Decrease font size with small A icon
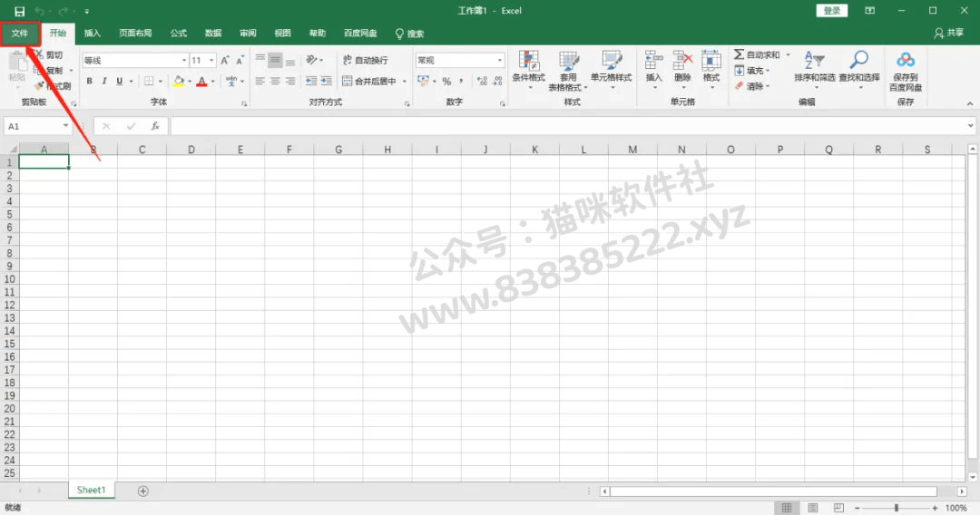The image size is (980, 515). coord(240,61)
